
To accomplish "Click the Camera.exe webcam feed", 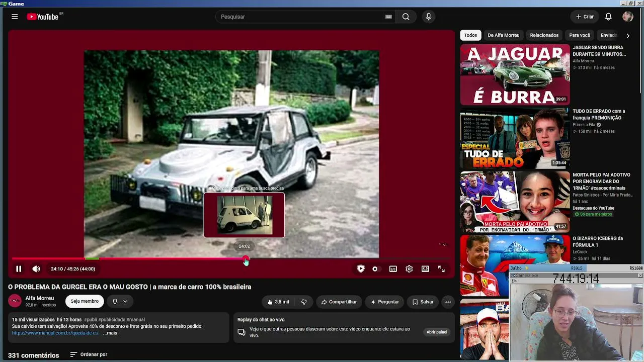I will click(576, 322).
